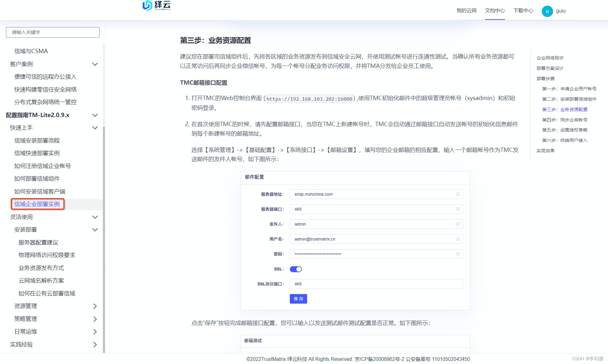Viewport: 608px width, 364px height.
Task: Jump to 第六步：终端用户接入
Action: pos(565,140)
